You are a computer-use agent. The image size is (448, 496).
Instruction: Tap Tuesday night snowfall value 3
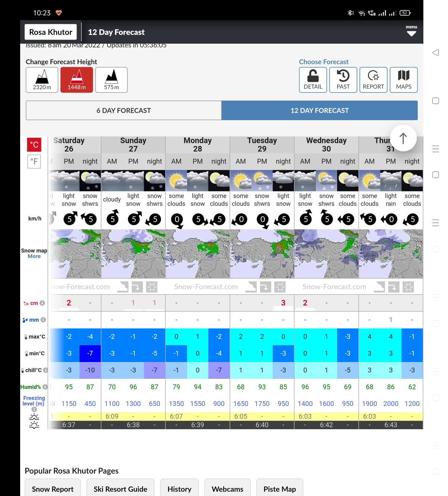283,303
